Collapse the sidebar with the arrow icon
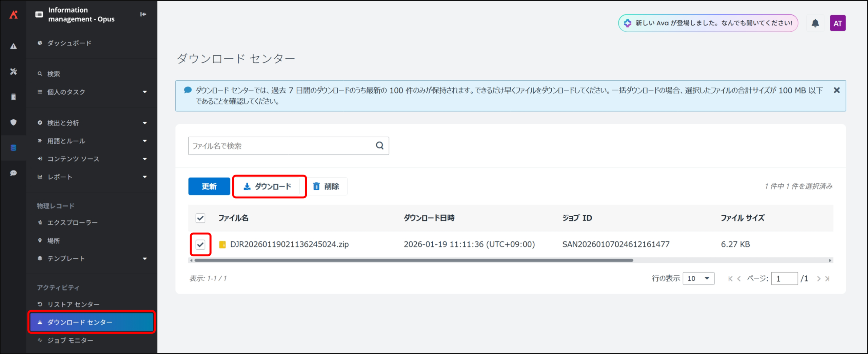 click(143, 14)
